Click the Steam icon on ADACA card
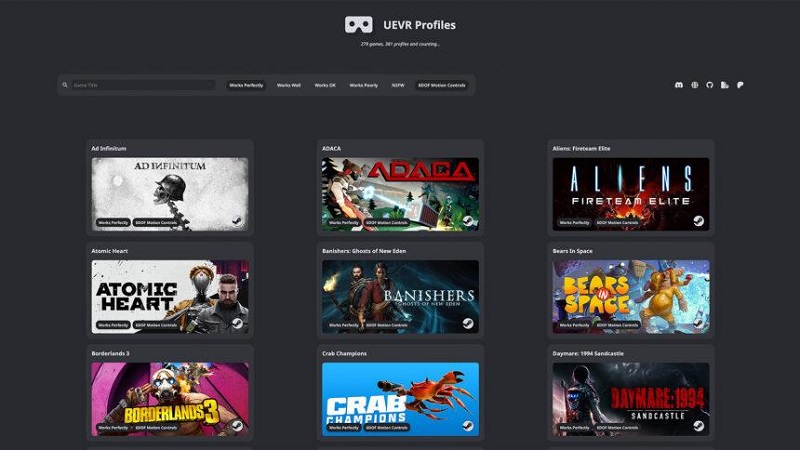This screenshot has width=800, height=450. pyautogui.click(x=467, y=222)
